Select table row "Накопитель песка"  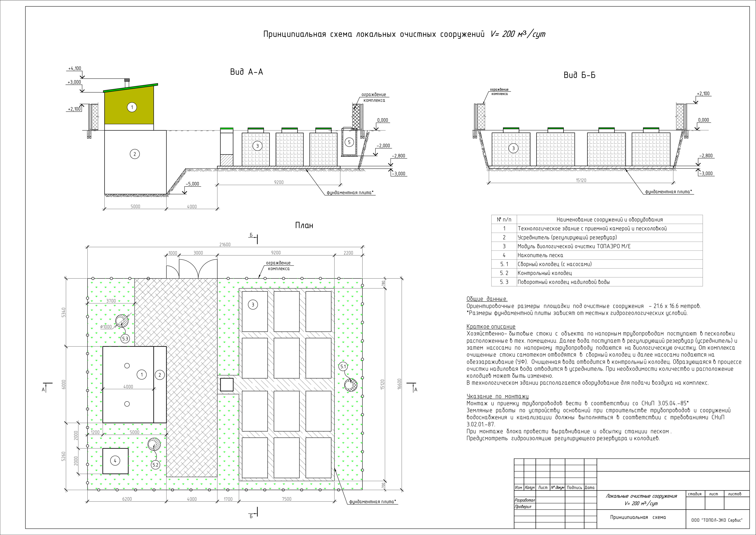[597, 255]
